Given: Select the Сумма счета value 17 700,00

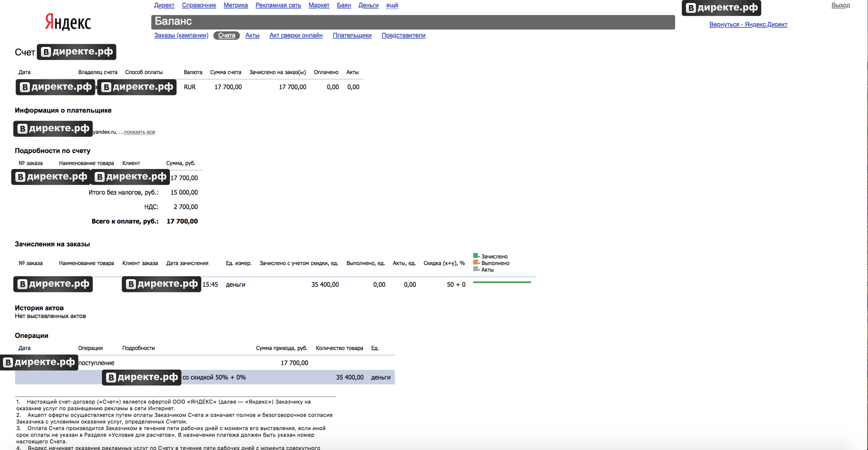Looking at the screenshot, I should coord(228,87).
